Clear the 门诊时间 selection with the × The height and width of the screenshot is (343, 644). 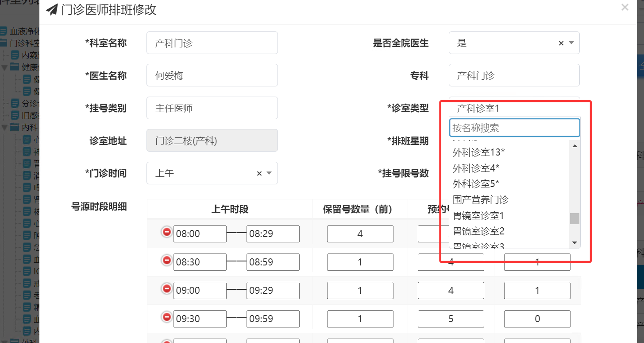click(x=259, y=173)
